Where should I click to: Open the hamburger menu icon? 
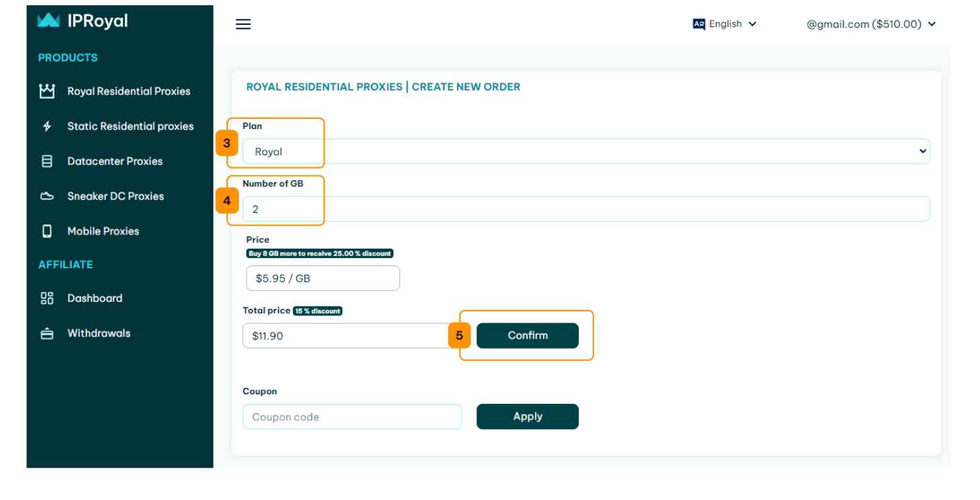(x=243, y=24)
